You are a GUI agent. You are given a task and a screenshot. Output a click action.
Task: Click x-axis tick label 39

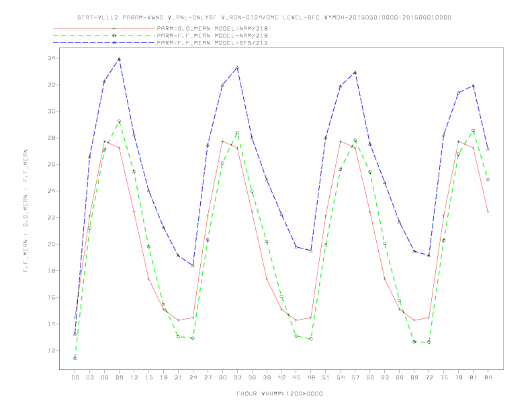pos(267,377)
